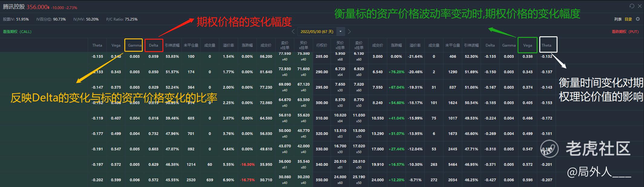Select strike price 290.00 row
The image size is (644, 187).
[x=322, y=72]
